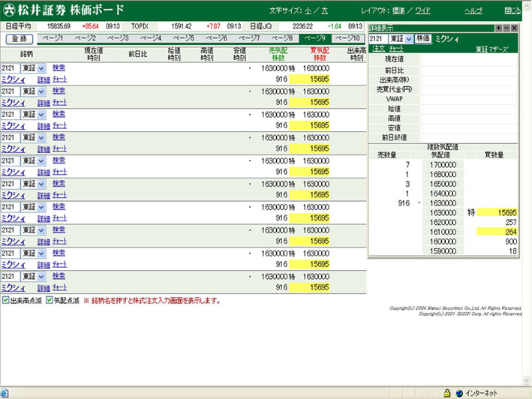Switch to ページ4 tab
This screenshot has width=532, height=399.
click(151, 38)
